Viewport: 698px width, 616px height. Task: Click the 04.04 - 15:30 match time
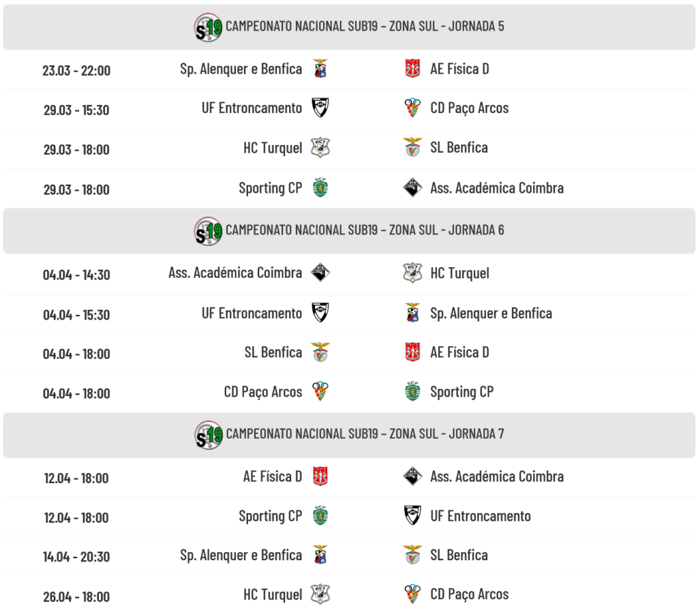click(76, 315)
